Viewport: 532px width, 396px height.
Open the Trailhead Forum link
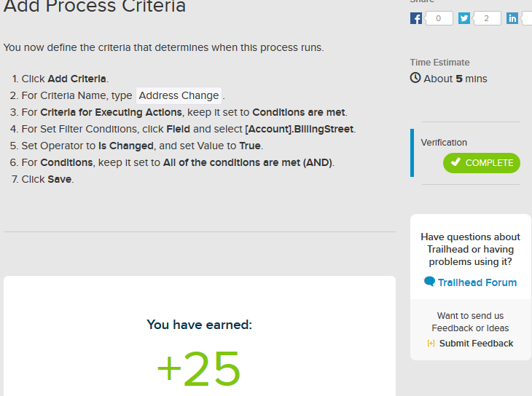(477, 282)
